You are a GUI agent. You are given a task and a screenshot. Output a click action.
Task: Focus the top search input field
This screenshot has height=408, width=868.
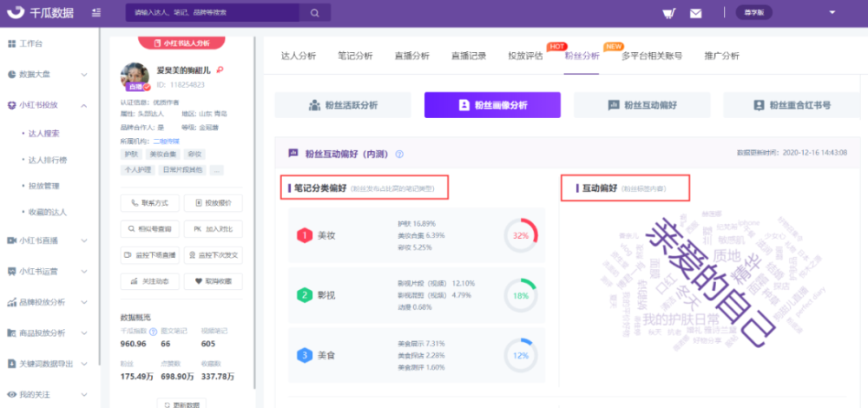click(x=217, y=13)
